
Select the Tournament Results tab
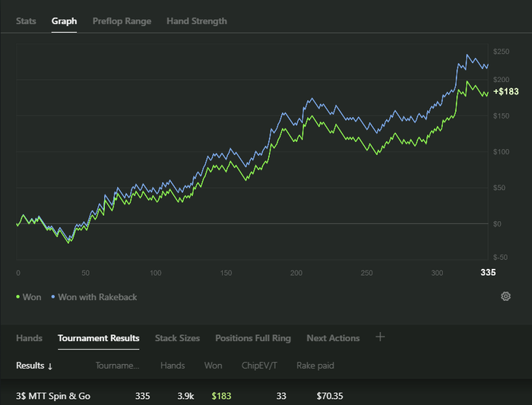98,338
